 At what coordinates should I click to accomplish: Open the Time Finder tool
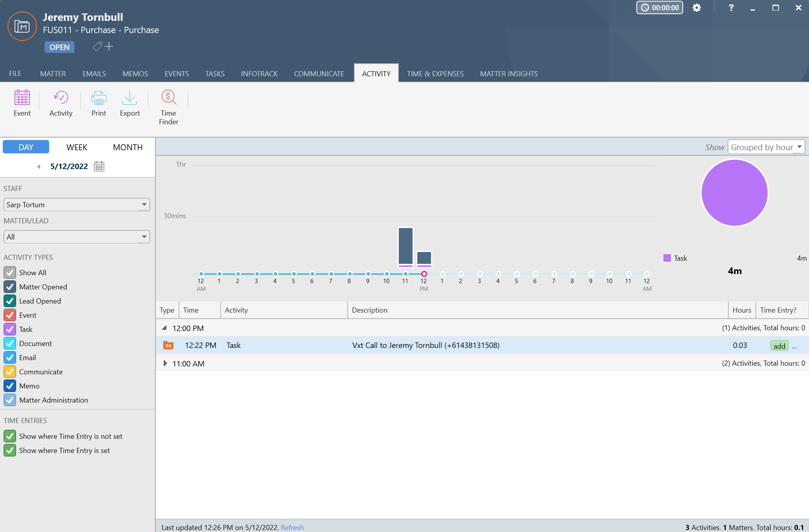pos(168,98)
